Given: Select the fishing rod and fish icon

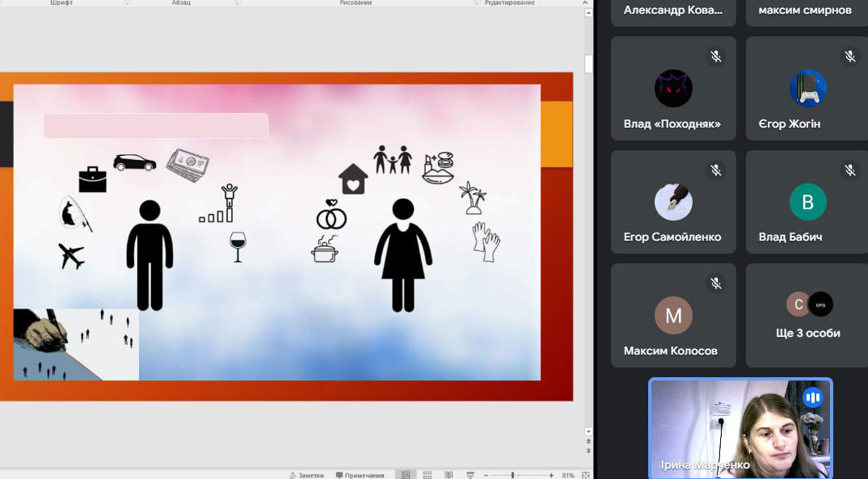Looking at the screenshot, I should [x=75, y=213].
